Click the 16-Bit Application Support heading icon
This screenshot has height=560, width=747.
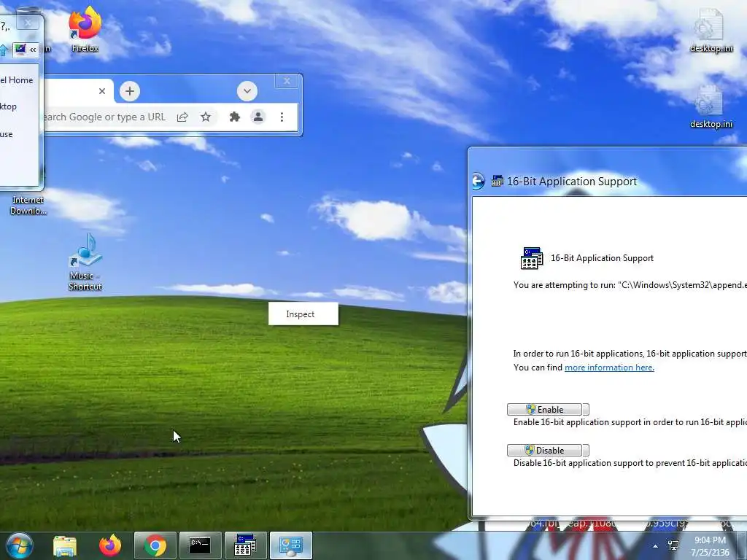[x=532, y=258]
